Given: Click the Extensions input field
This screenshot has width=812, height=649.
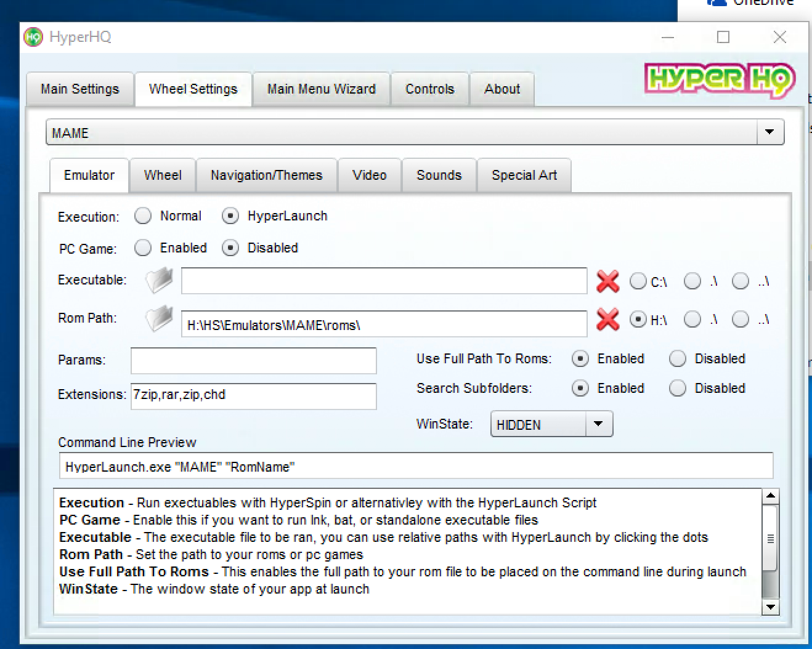Looking at the screenshot, I should click(x=253, y=396).
